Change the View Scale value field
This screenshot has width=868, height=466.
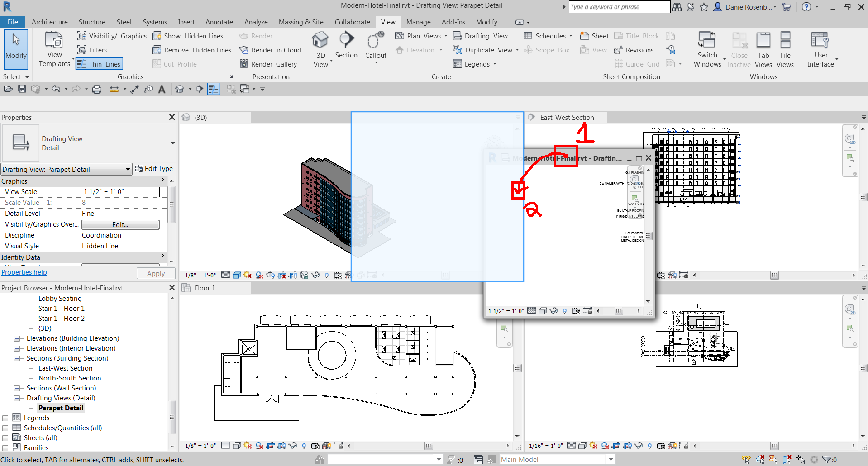(120, 191)
